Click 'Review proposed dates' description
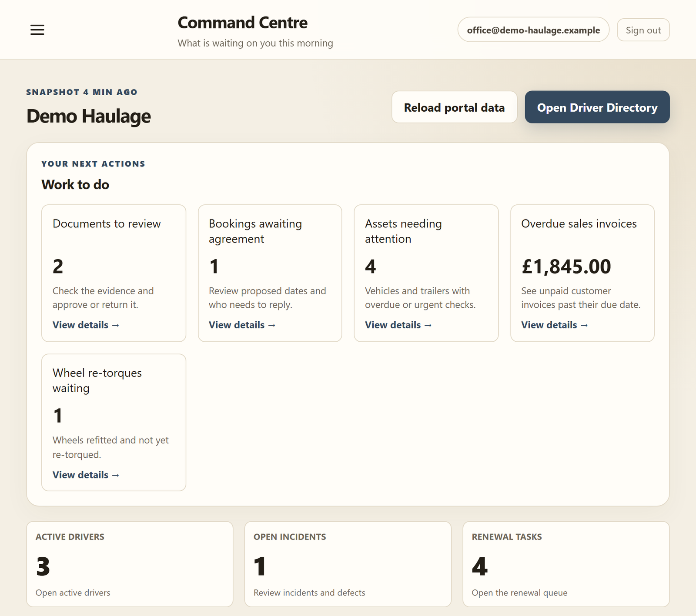Image resolution: width=696 pixels, height=616 pixels. pos(267,298)
